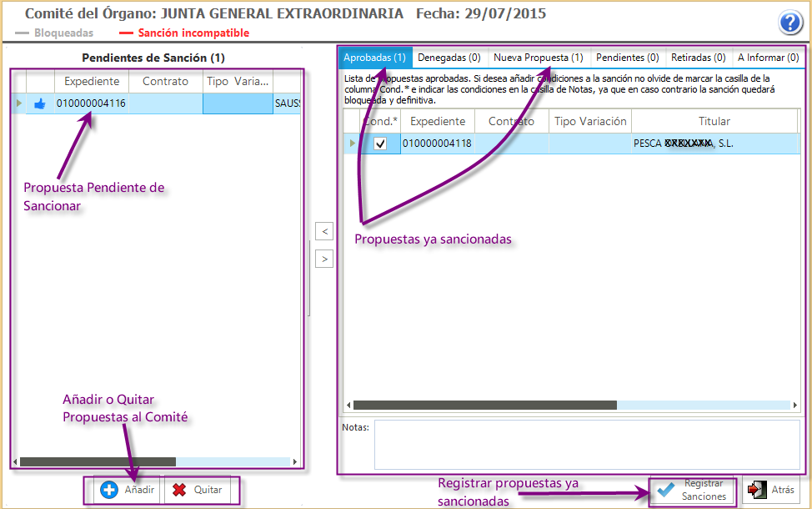
Task: Open the Retiradas (0) tab
Action: click(x=698, y=58)
